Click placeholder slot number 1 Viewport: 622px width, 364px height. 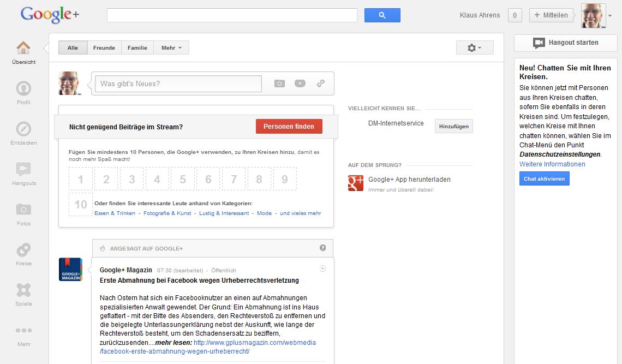tap(81, 179)
